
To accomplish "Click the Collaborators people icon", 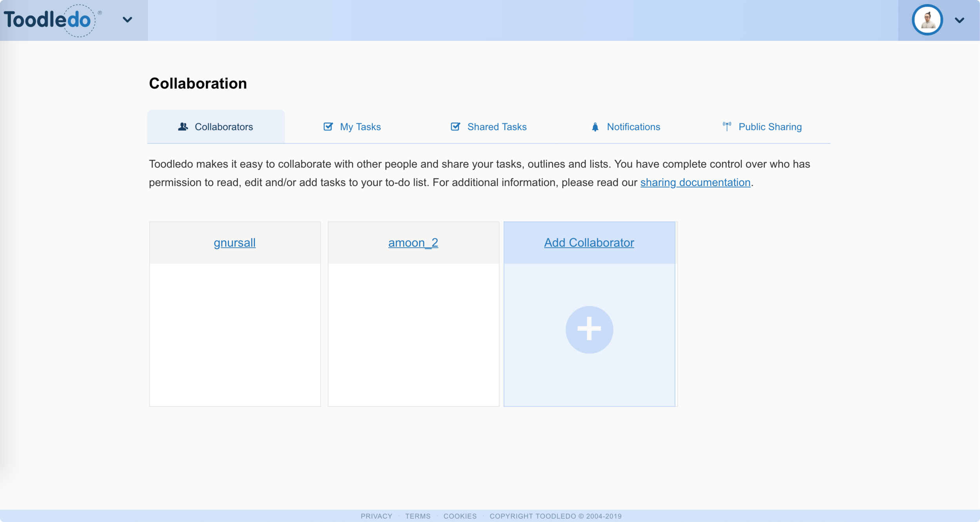I will [183, 127].
